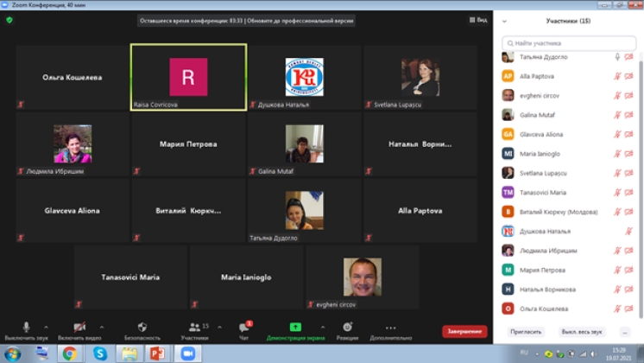The height and width of the screenshot is (363, 644).
Task: Click AP avatar of Alla Paptova
Action: point(508,76)
